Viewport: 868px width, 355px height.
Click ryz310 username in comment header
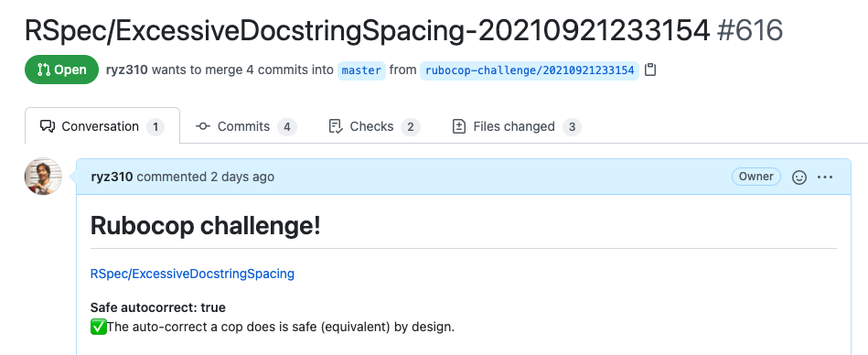point(112,177)
